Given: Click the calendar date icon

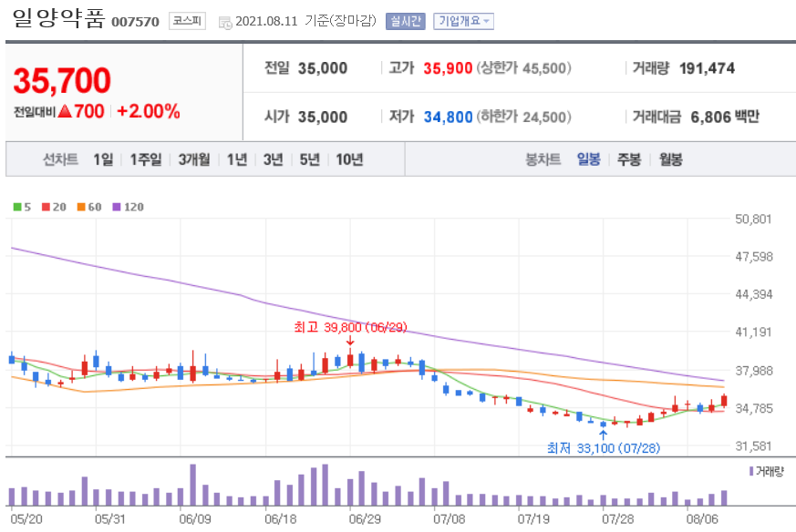Looking at the screenshot, I should [225, 23].
